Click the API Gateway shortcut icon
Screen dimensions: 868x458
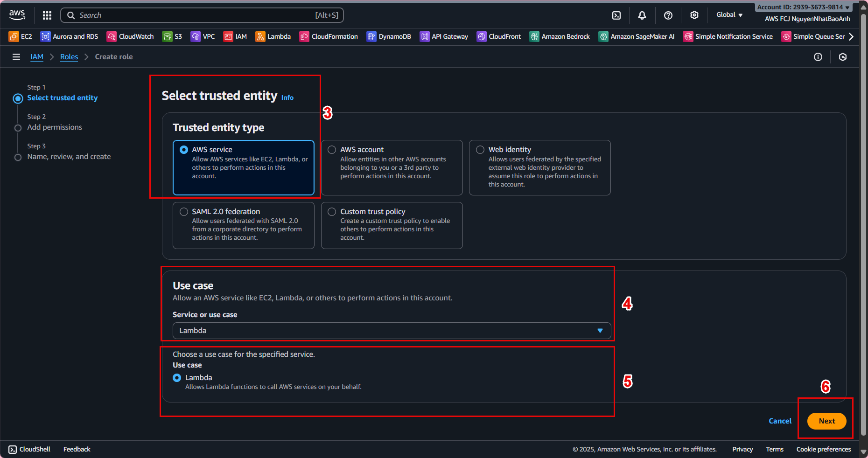425,36
